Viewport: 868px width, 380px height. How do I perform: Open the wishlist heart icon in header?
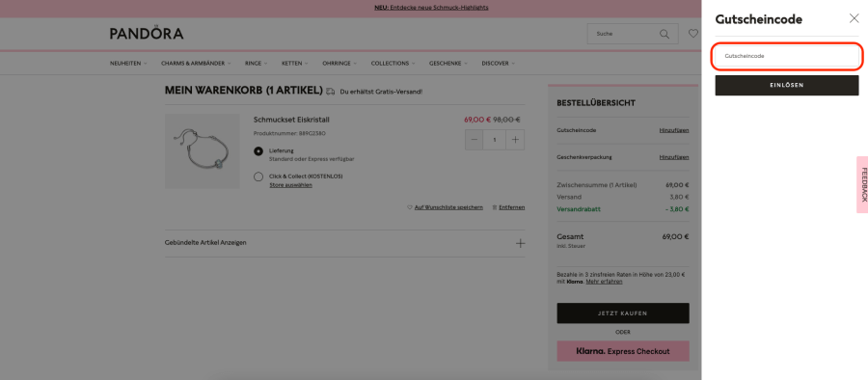point(693,34)
